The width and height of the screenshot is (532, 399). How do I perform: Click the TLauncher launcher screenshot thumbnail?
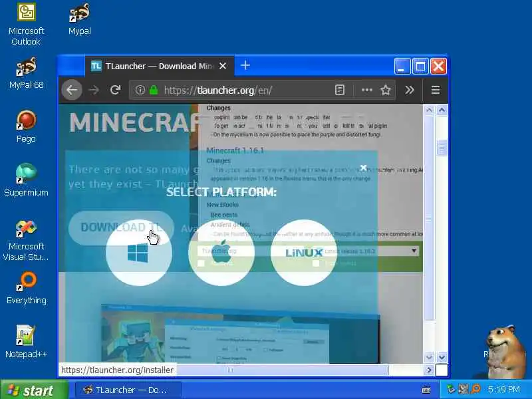tap(241, 334)
